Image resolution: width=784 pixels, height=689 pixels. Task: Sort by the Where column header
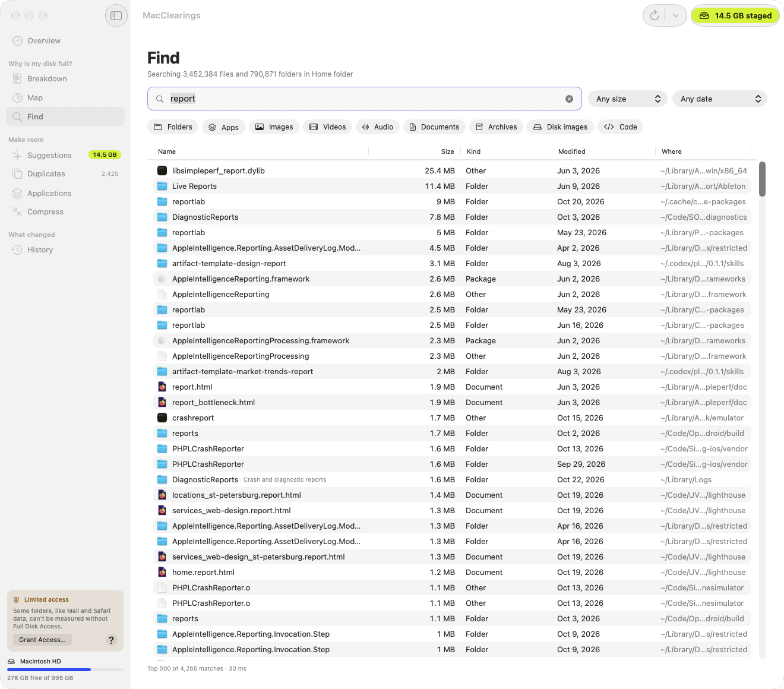click(672, 152)
